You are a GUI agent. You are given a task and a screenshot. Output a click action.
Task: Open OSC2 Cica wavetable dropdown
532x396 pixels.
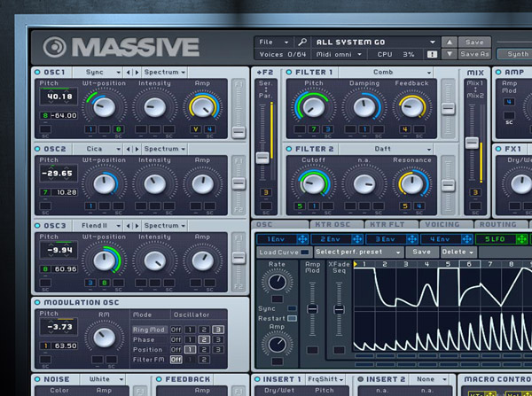click(98, 149)
